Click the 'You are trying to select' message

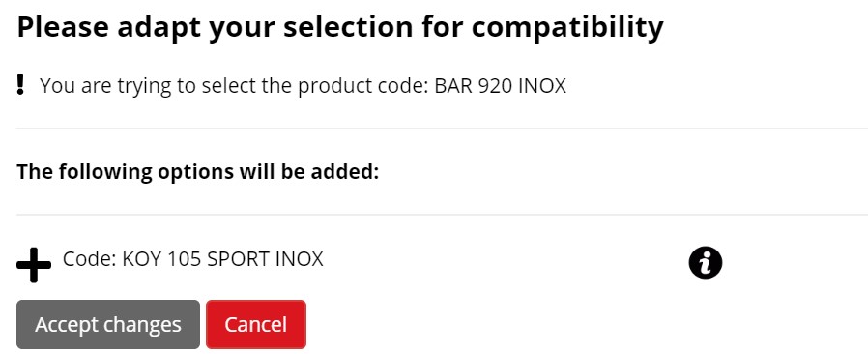click(303, 86)
